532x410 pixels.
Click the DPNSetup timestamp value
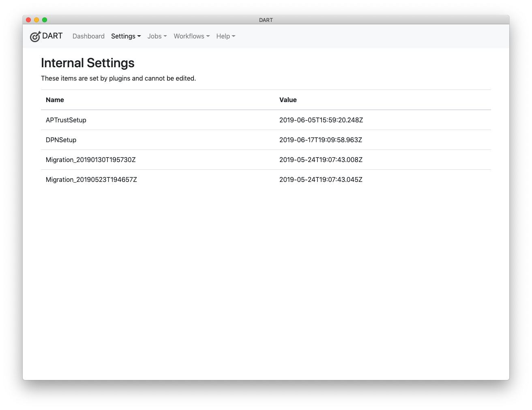pos(321,140)
